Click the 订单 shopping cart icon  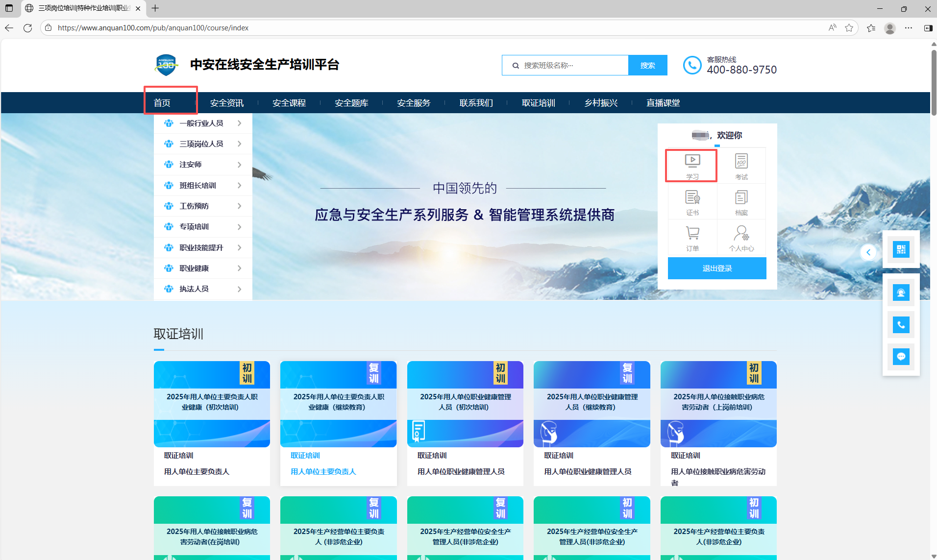point(692,238)
